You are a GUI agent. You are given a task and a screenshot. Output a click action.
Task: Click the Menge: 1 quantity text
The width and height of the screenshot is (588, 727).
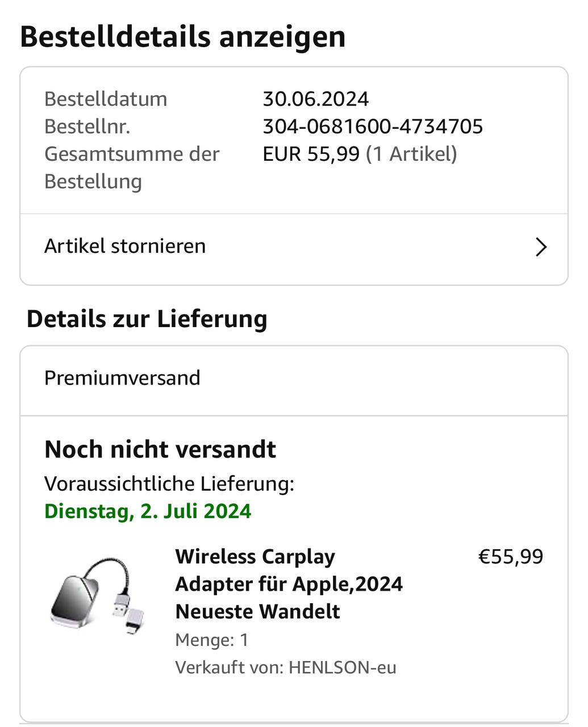(211, 640)
